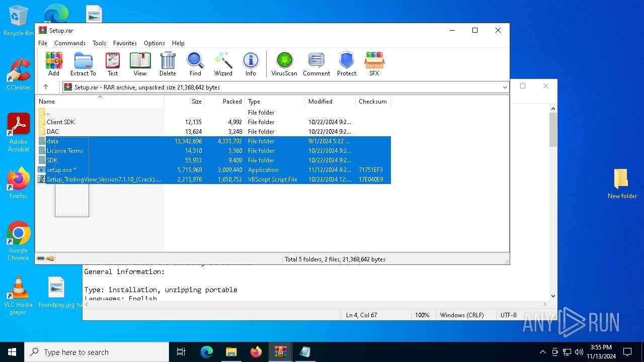Select foundpay.jpg desktop file
This screenshot has width=644, height=362.
[x=56, y=292]
